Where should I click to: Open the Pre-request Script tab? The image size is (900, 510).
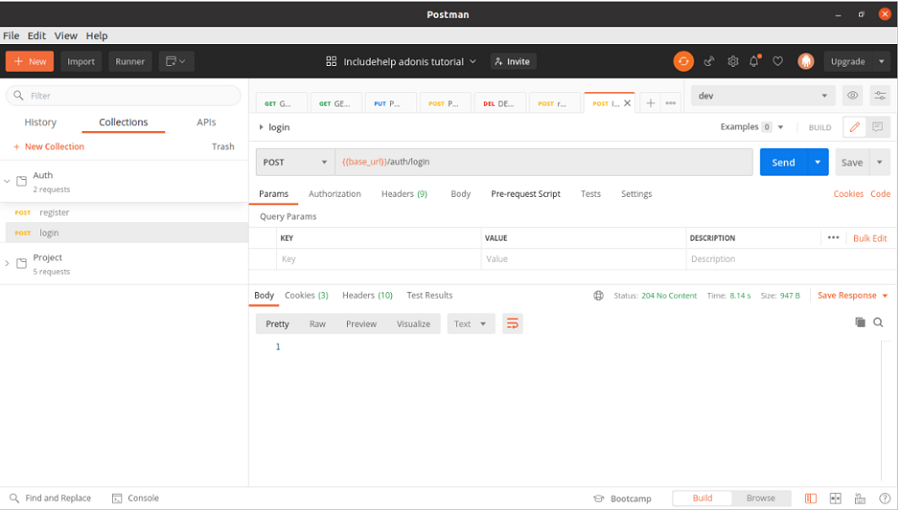click(x=526, y=194)
